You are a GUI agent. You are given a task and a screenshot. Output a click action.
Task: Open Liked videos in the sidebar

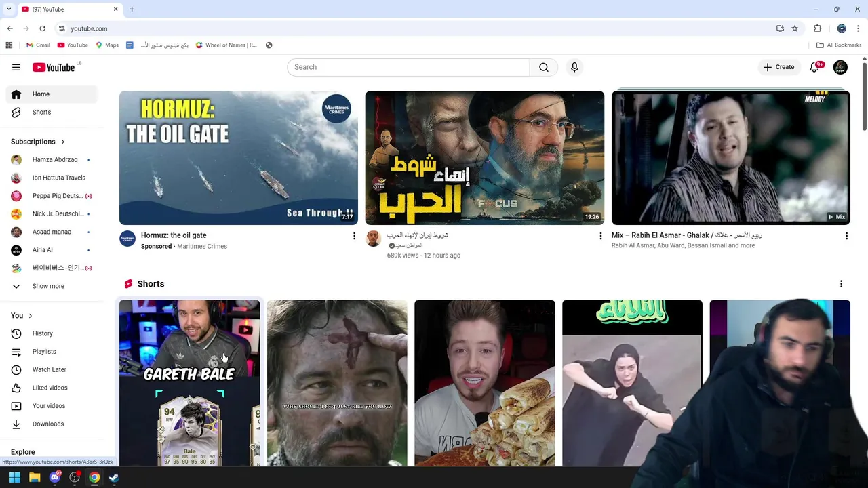pyautogui.click(x=52, y=388)
